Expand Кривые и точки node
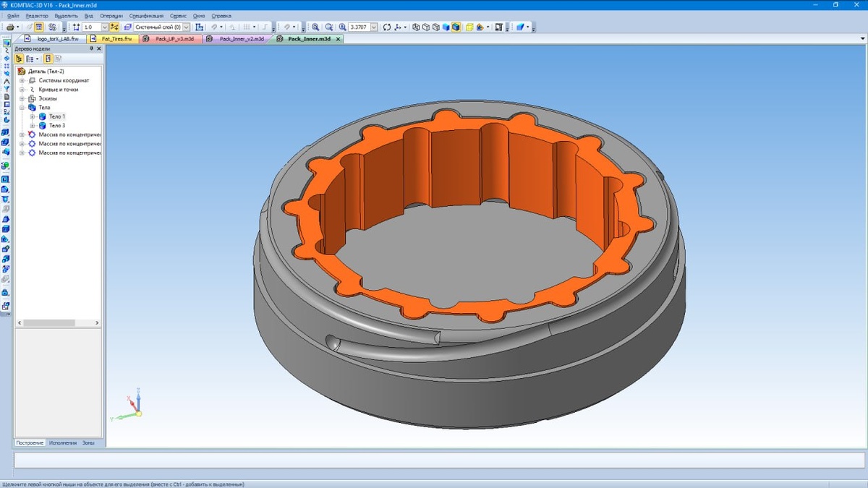 [x=22, y=90]
